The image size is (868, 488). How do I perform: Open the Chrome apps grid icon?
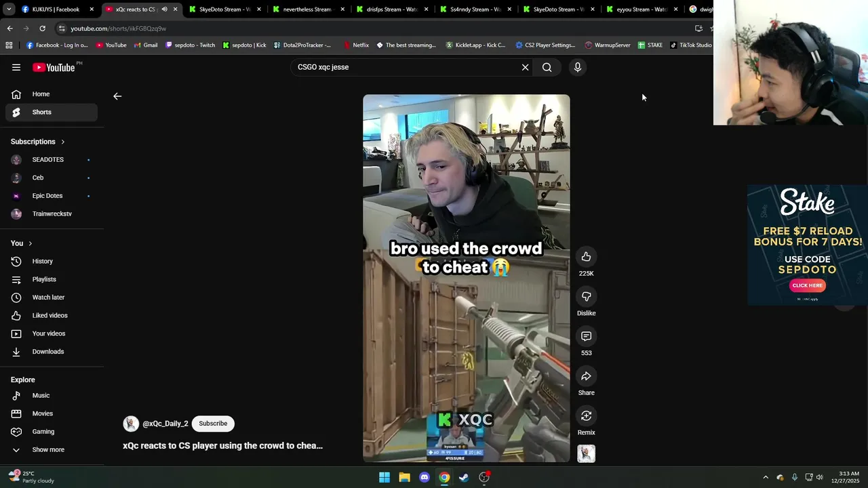(x=9, y=45)
